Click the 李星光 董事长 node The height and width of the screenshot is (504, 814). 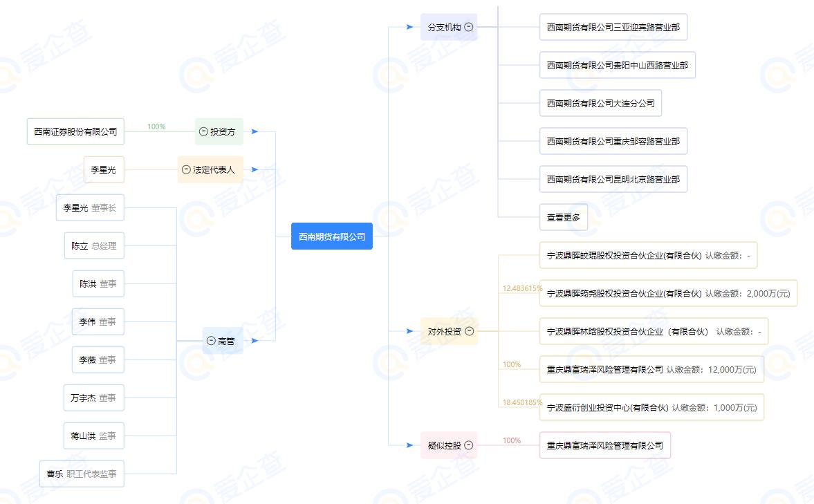[x=91, y=207]
